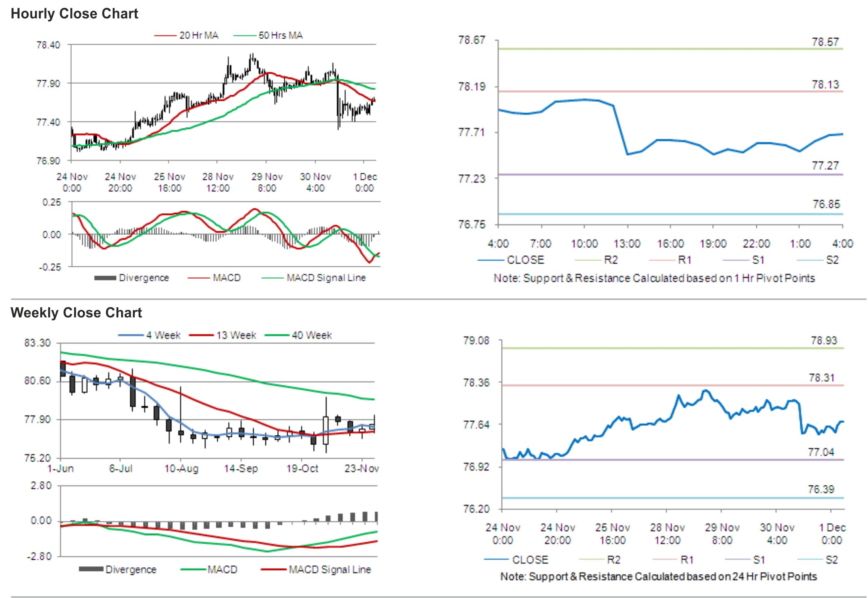
Task: Click the -2.80 label on weekly MACD axis
Action: [x=39, y=556]
